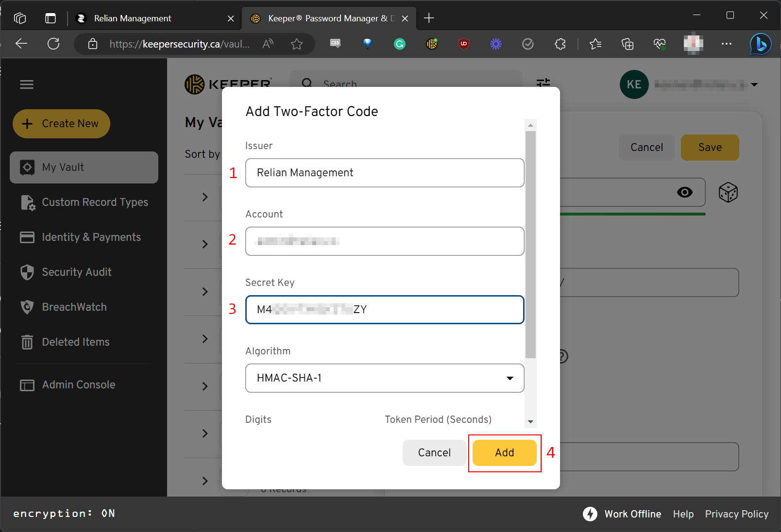
Task: Click the Keeper logo
Action: coord(228,84)
